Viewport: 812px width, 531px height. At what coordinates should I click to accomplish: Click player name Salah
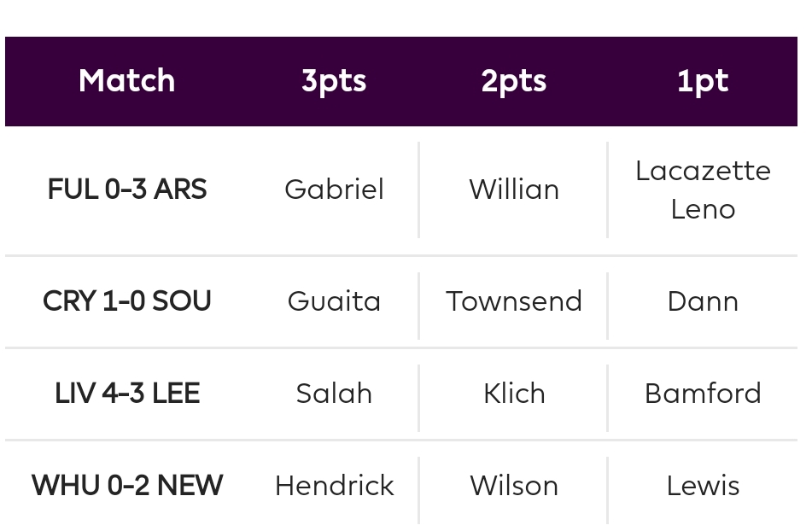tap(334, 394)
